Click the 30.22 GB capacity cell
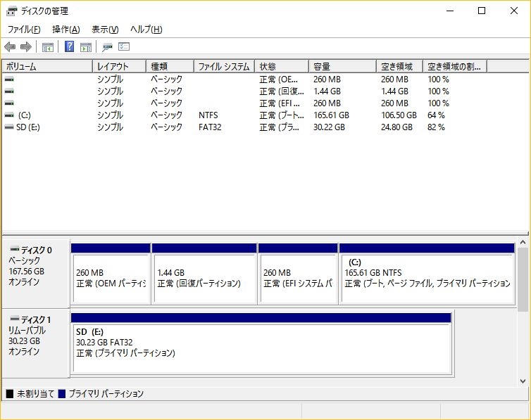Image resolution: width=531 pixels, height=420 pixels. tap(329, 127)
